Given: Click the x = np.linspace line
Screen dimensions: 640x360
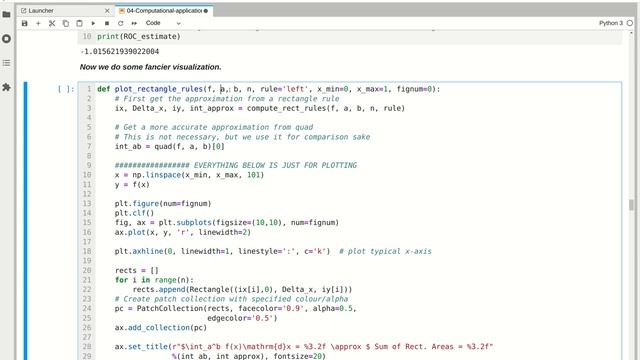Looking at the screenshot, I should [x=189, y=175].
